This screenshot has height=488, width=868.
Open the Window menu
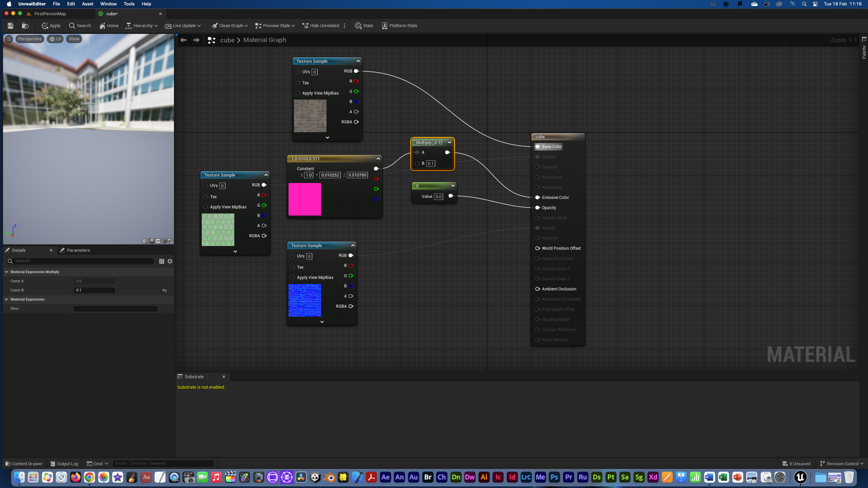pos(108,4)
